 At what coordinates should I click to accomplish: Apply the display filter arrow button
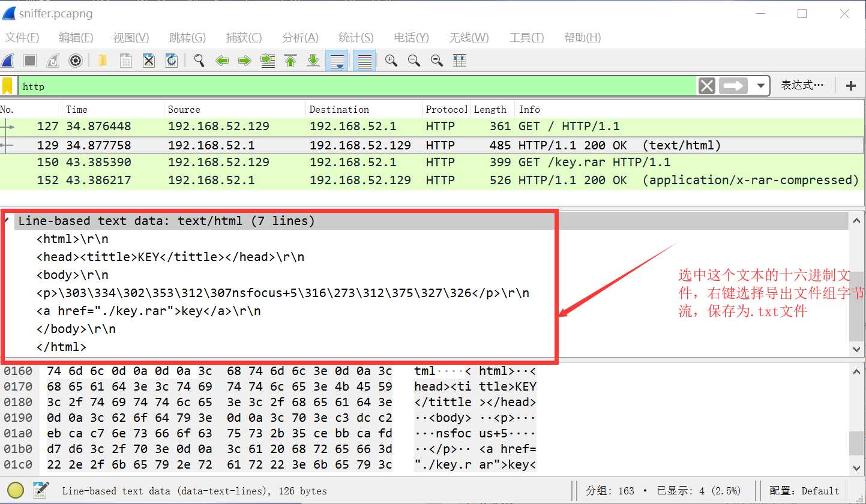[x=733, y=86]
